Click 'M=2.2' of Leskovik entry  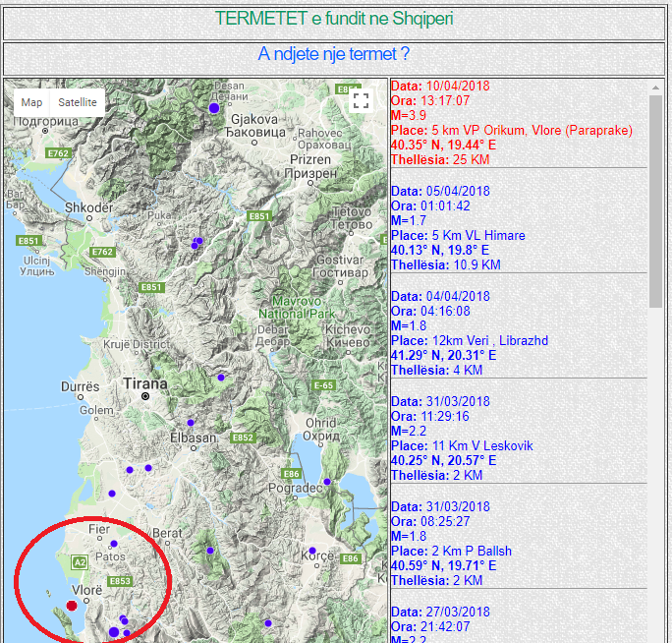(x=409, y=431)
